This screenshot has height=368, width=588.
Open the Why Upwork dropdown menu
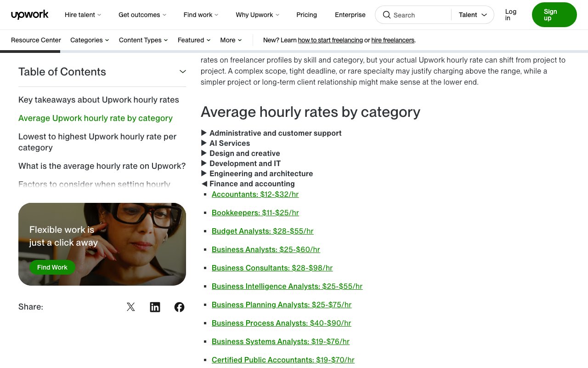pyautogui.click(x=258, y=15)
